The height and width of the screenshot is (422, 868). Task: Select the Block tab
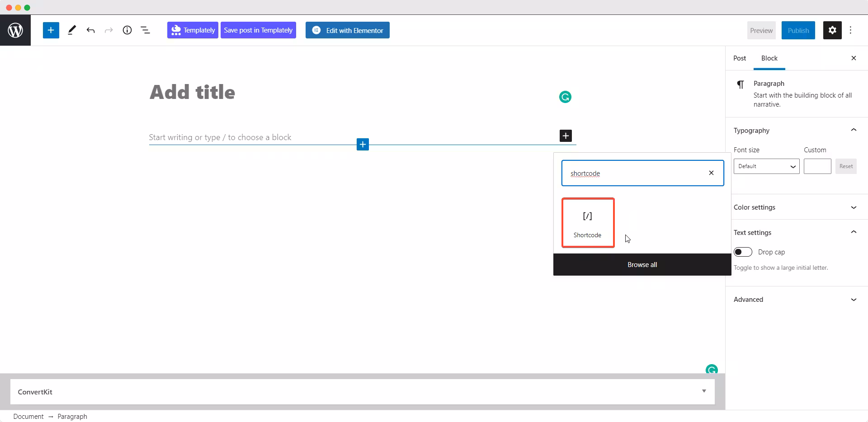point(769,58)
